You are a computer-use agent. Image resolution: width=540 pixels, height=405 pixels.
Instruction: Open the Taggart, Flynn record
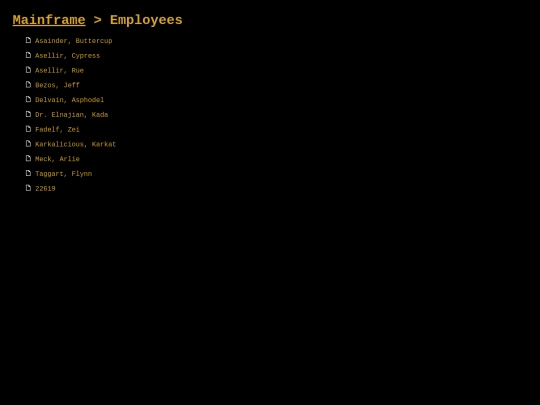[x=63, y=174]
